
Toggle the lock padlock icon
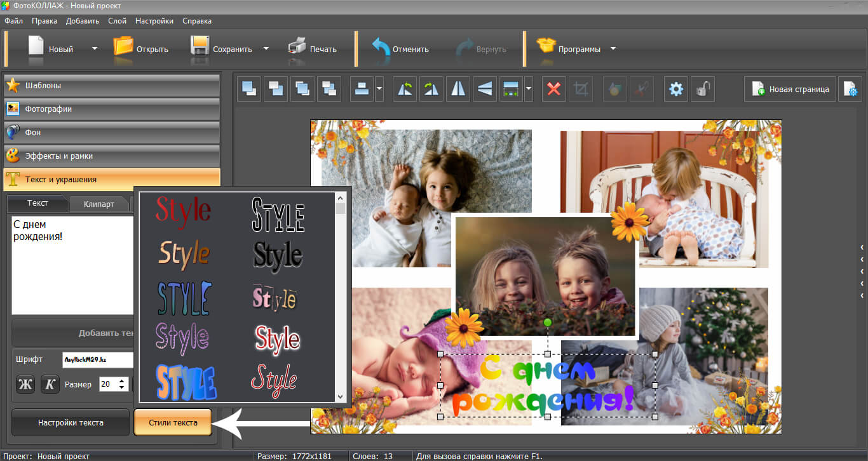(x=703, y=89)
